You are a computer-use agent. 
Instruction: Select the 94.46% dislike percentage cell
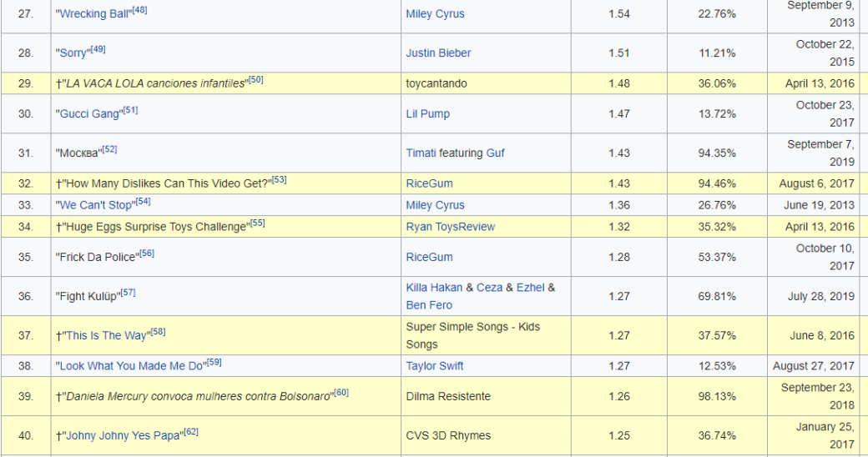point(716,183)
